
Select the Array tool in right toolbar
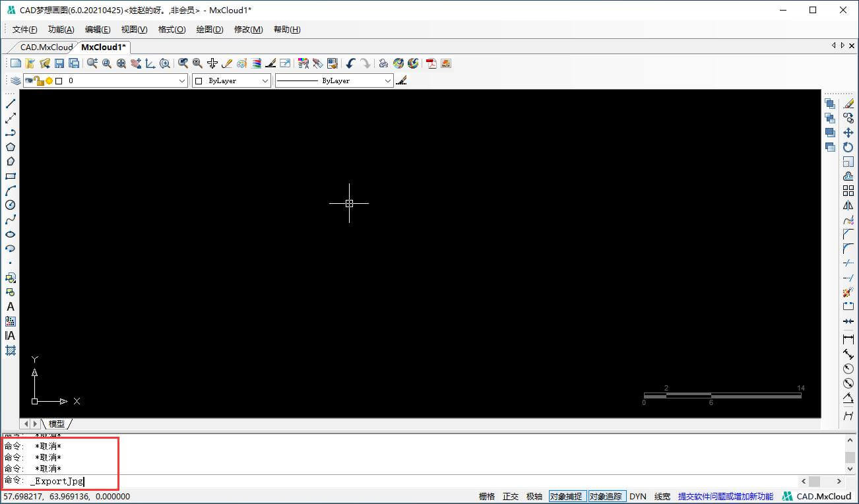point(848,191)
